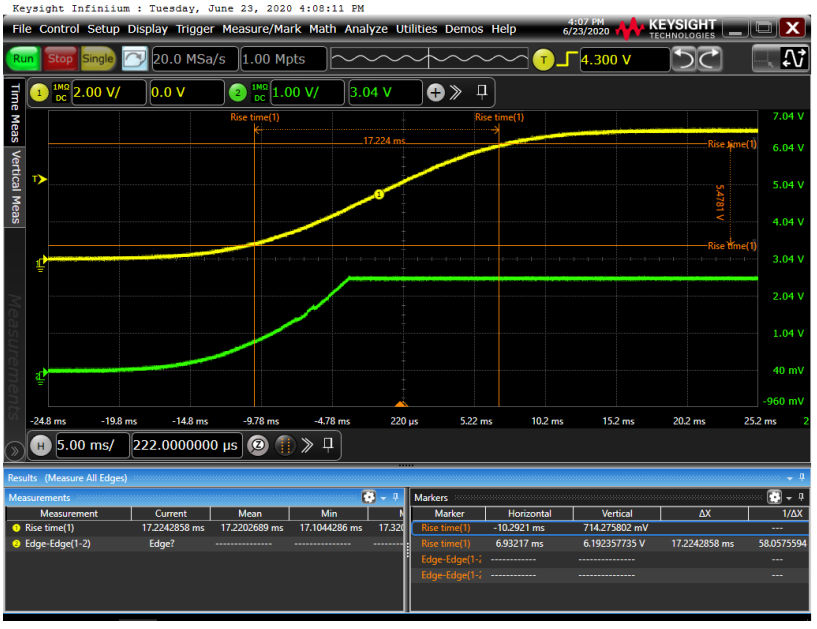Click the undo arrow icon

point(685,59)
